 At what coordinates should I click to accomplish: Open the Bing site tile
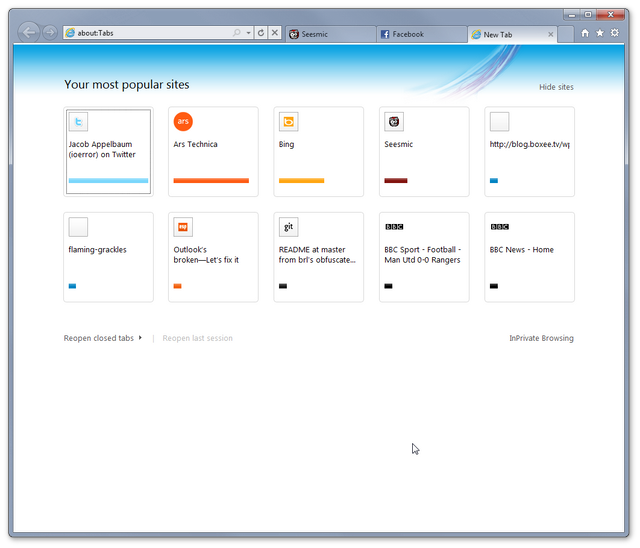tap(318, 151)
